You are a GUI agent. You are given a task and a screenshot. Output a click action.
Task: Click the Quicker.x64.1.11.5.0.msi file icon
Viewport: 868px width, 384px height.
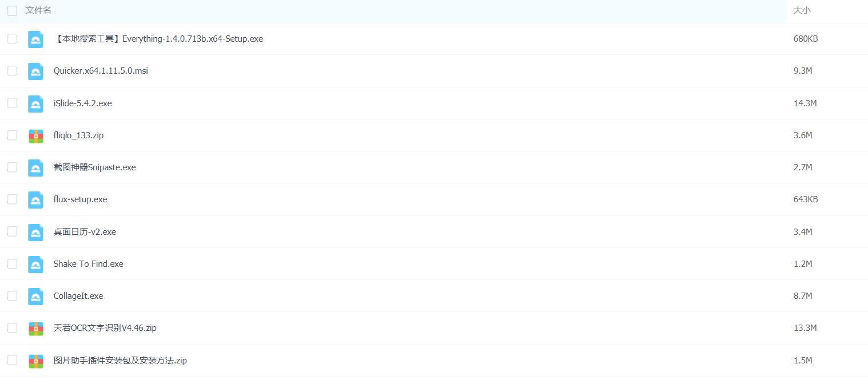[35, 71]
